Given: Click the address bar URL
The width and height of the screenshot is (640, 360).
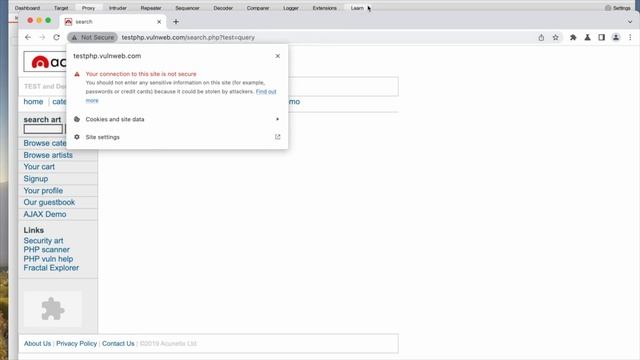Looking at the screenshot, I should 188,38.
